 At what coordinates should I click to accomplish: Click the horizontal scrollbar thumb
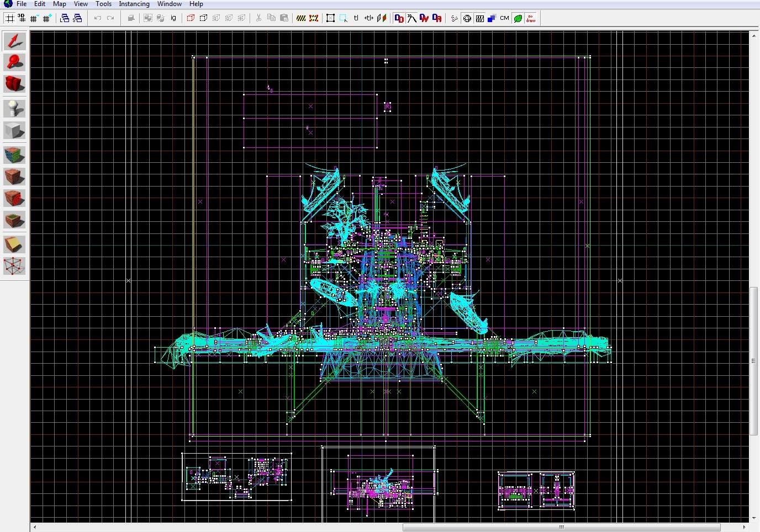point(561,527)
